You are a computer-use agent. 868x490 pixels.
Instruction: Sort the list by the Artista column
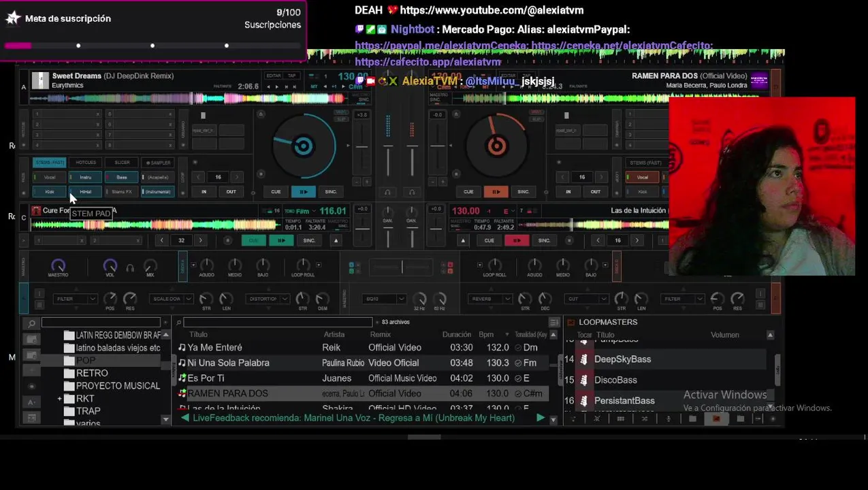[x=334, y=334]
